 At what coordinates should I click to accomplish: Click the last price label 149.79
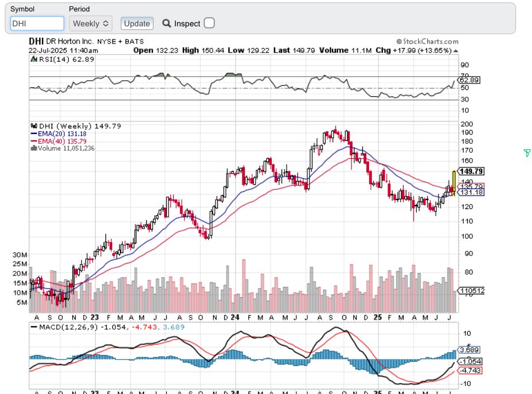click(x=471, y=171)
